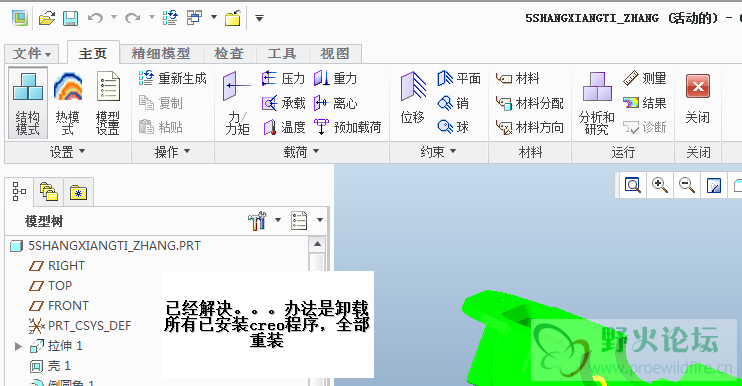
Task: Switch to the Tools (工具) tab
Action: [282, 53]
